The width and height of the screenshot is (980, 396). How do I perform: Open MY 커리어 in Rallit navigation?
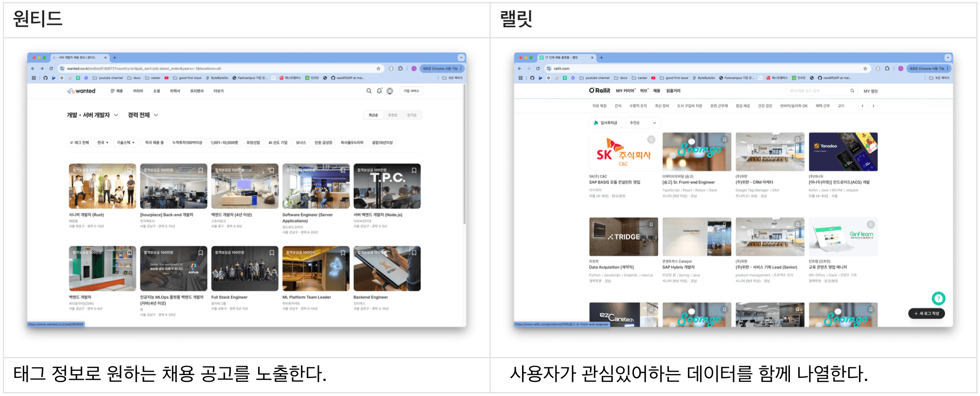pyautogui.click(x=625, y=91)
